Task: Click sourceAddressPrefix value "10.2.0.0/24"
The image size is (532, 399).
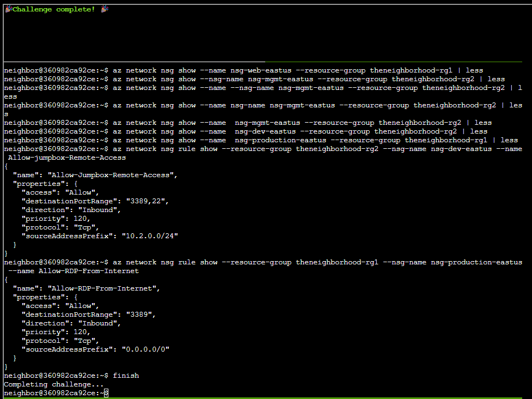Action: click(150, 235)
